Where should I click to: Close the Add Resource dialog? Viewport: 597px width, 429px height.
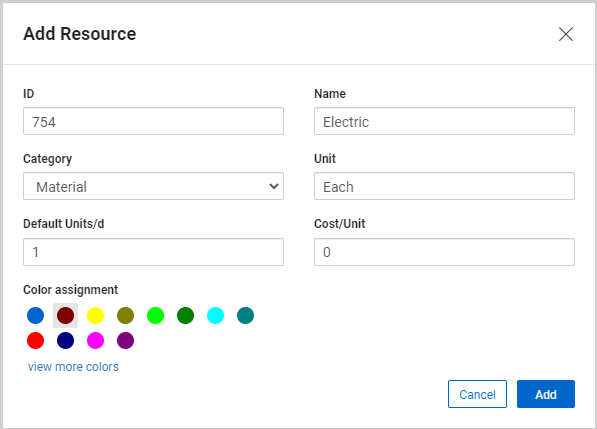566,34
